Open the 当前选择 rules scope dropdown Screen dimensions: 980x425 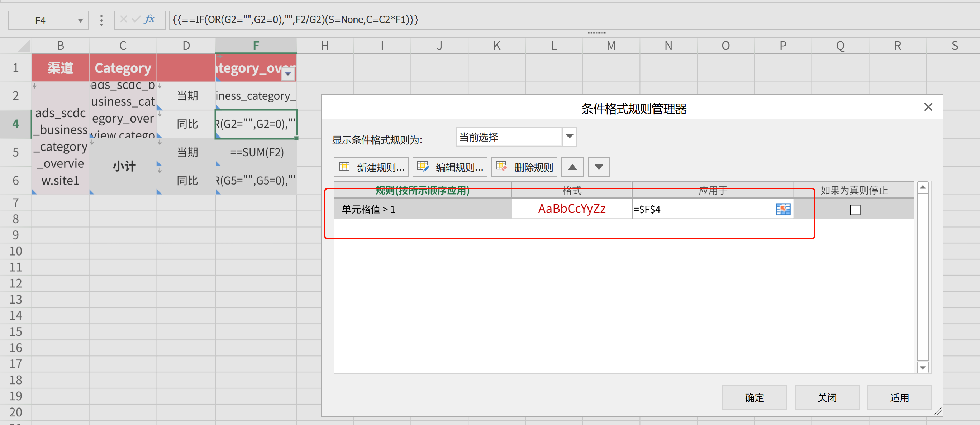point(569,137)
